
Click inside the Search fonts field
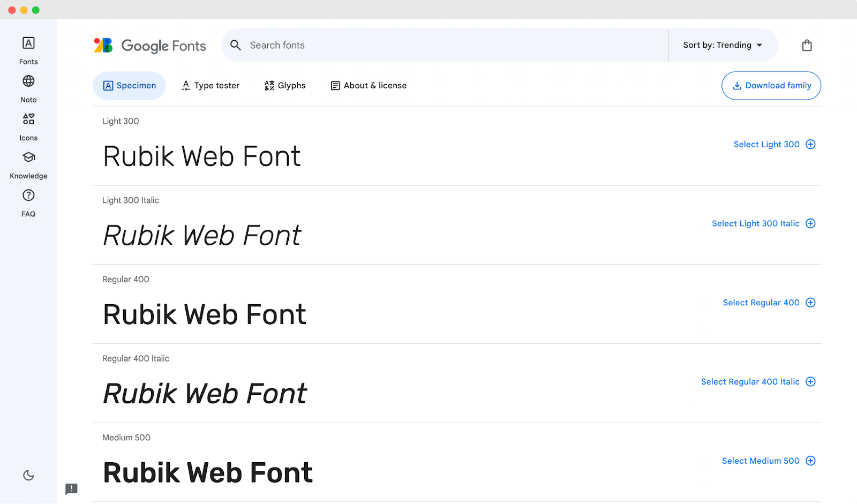[375, 45]
